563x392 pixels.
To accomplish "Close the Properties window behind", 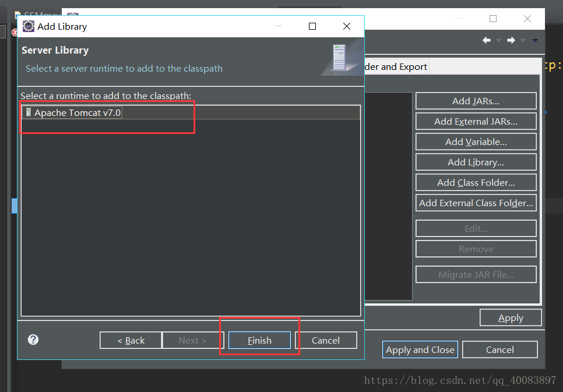I will 527,19.
